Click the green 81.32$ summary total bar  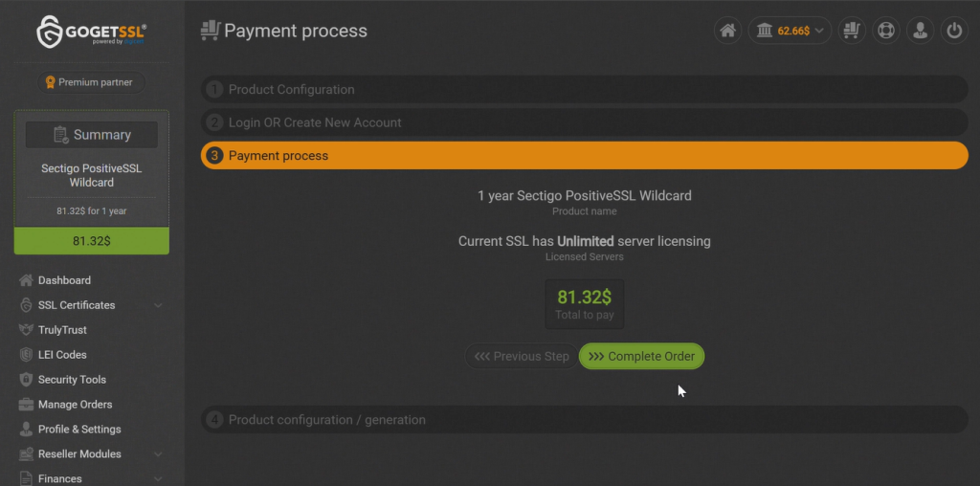point(91,240)
